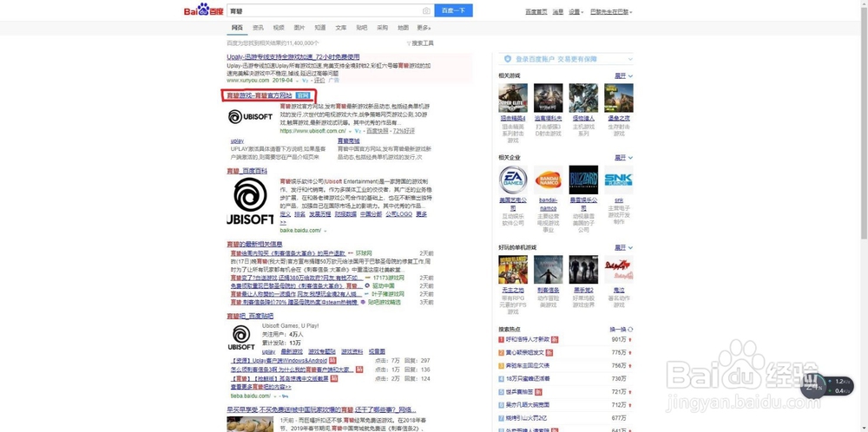
Task: Expand 相关企业 section with 展开
Action: pyautogui.click(x=624, y=158)
